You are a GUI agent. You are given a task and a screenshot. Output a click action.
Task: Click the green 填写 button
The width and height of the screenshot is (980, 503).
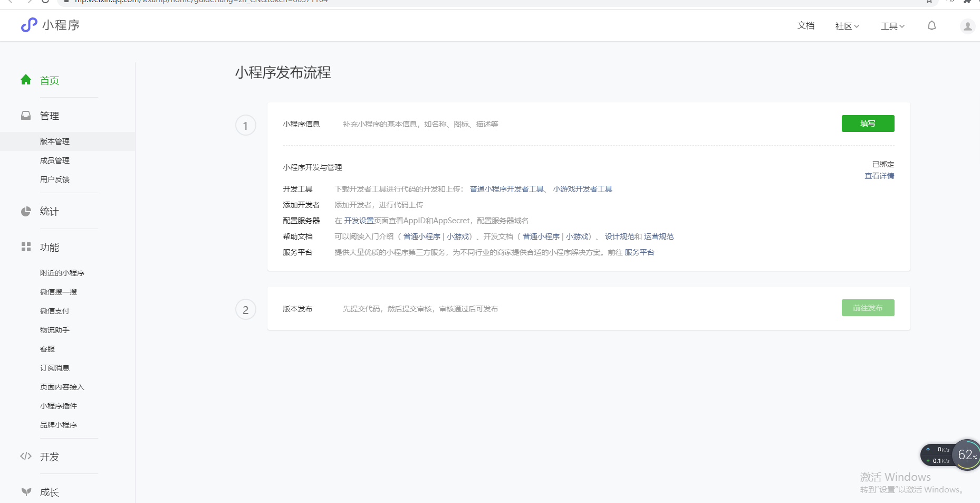point(868,124)
